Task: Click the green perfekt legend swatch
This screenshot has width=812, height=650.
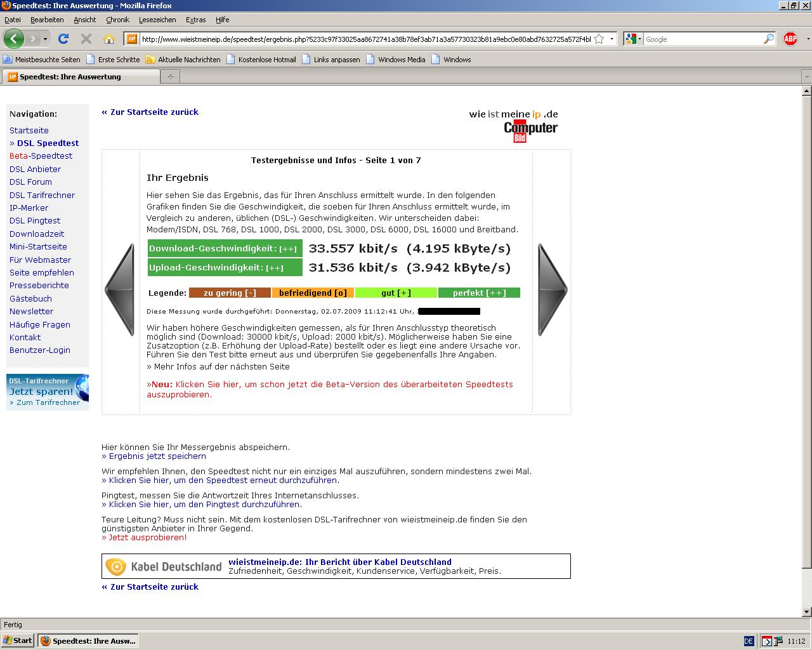Action: point(479,293)
